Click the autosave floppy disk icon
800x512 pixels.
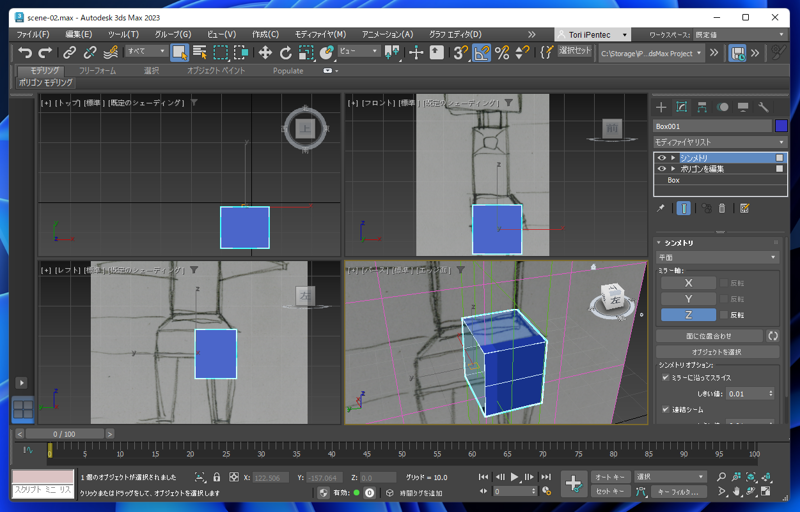(x=737, y=53)
